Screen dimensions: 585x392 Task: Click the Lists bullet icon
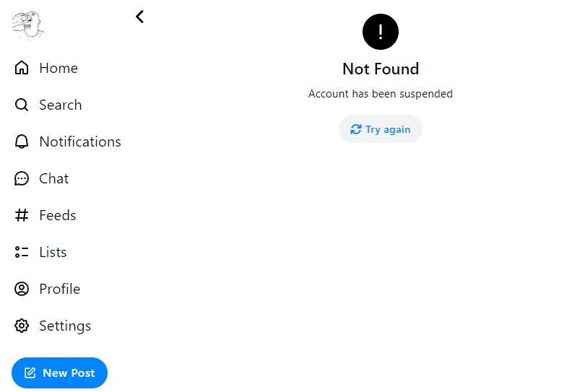[x=22, y=252]
